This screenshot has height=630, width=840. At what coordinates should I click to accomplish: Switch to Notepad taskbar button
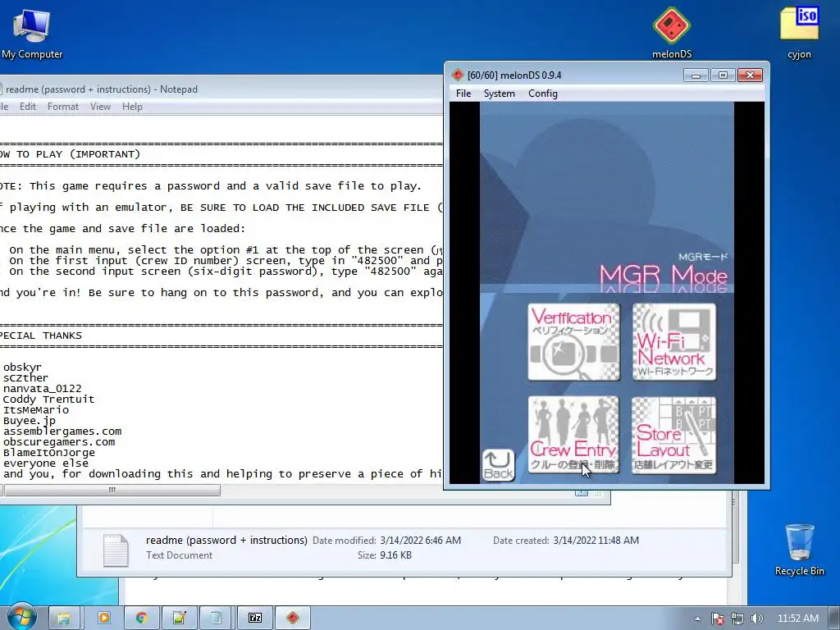[216, 619]
